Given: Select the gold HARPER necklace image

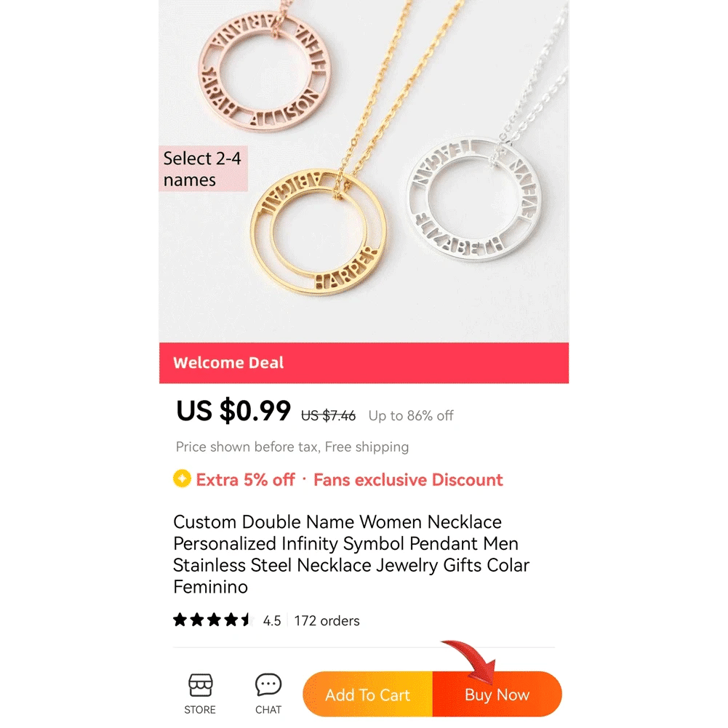Looking at the screenshot, I should (319, 232).
